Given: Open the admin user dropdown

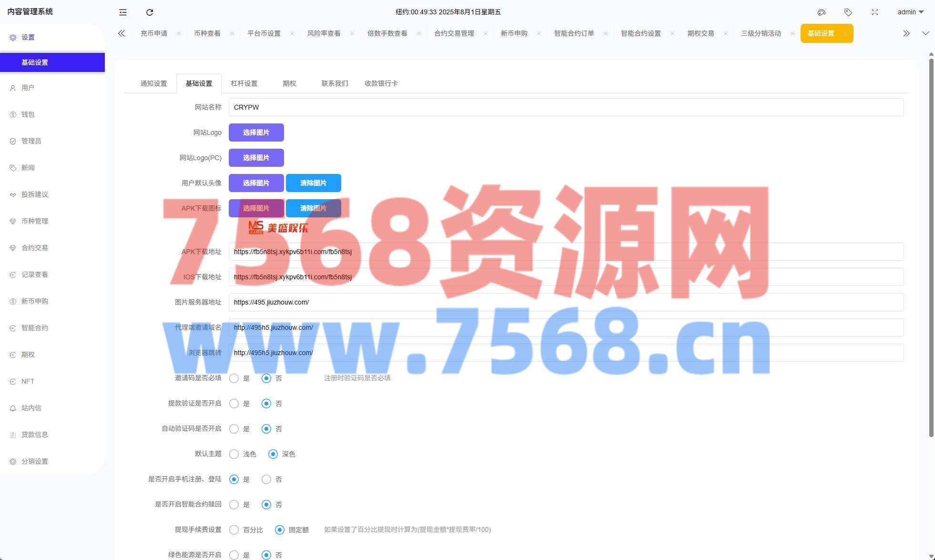Looking at the screenshot, I should (x=910, y=12).
